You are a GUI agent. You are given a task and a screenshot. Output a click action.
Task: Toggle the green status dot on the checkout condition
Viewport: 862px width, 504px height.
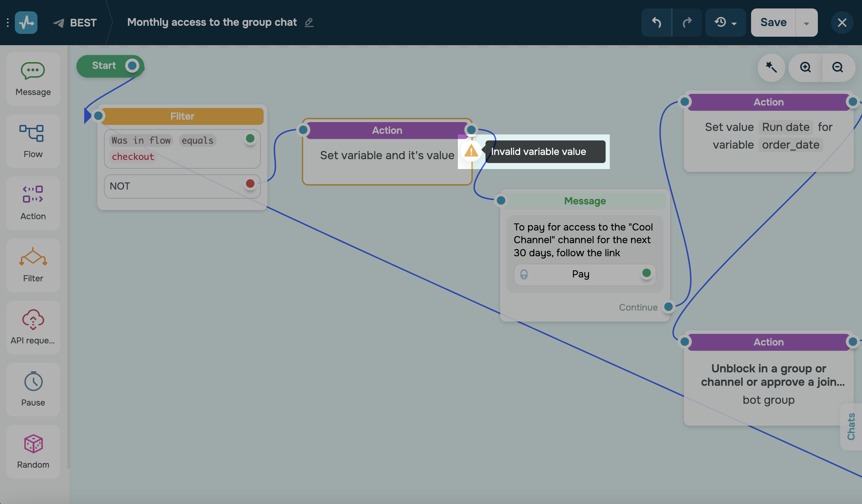(x=250, y=139)
